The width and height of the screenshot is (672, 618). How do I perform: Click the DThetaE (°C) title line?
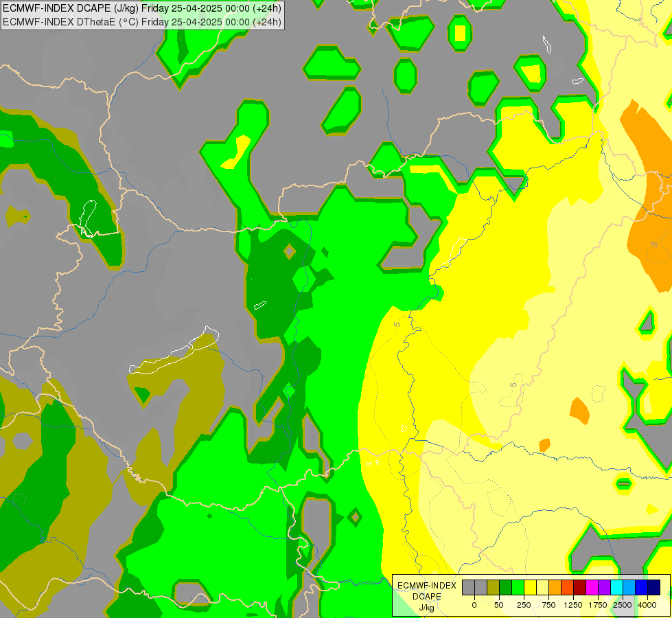[142, 21]
